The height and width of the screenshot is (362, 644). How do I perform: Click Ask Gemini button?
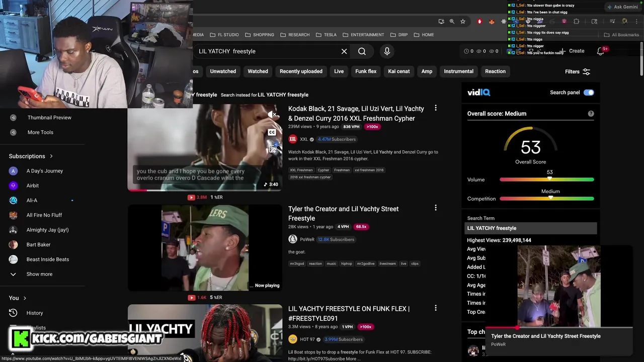click(622, 7)
